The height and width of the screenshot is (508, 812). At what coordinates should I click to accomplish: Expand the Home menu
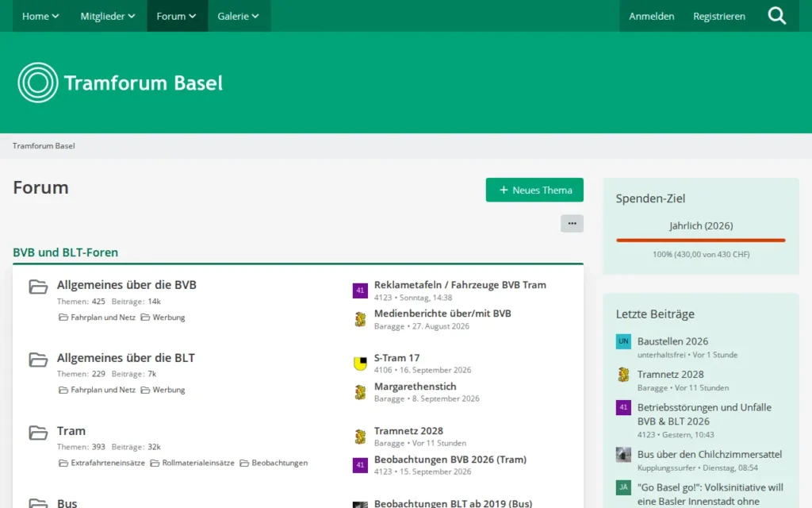(40, 16)
